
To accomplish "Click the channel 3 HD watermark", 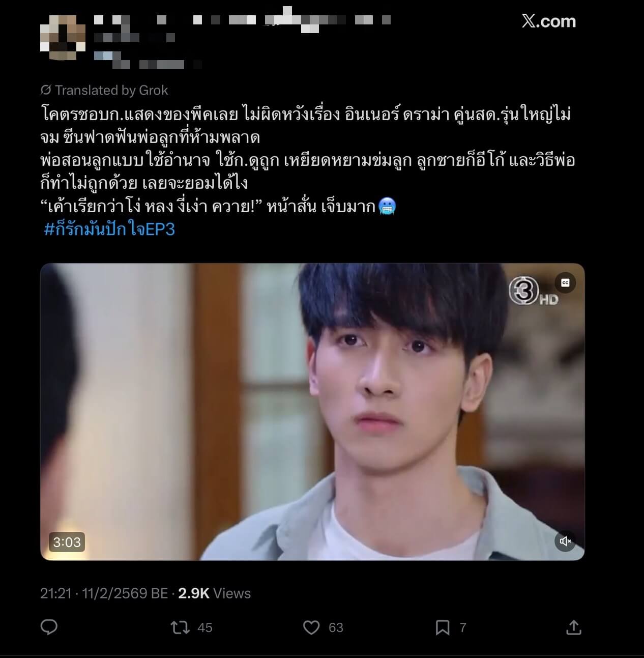I will [533, 292].
